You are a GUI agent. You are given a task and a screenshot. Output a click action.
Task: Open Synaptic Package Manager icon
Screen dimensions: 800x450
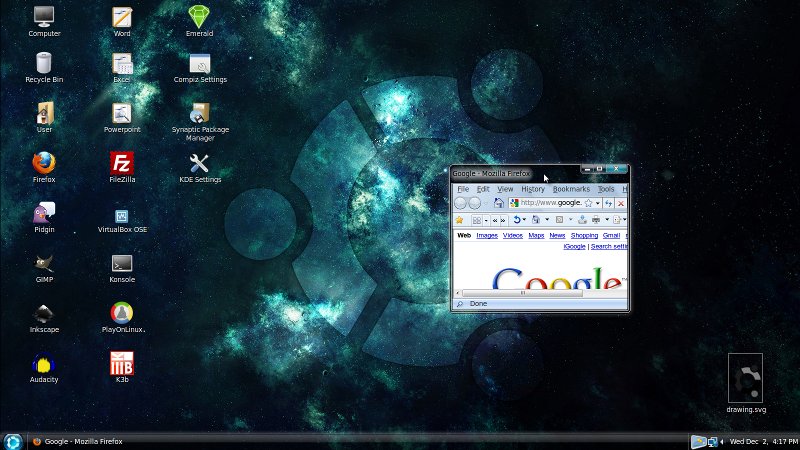(x=200, y=121)
